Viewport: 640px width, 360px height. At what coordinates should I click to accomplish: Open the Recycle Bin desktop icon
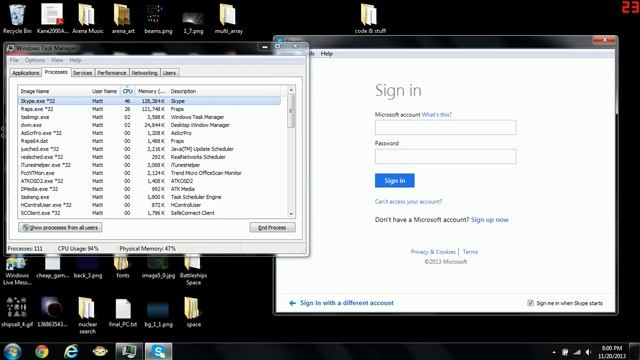click(x=17, y=18)
